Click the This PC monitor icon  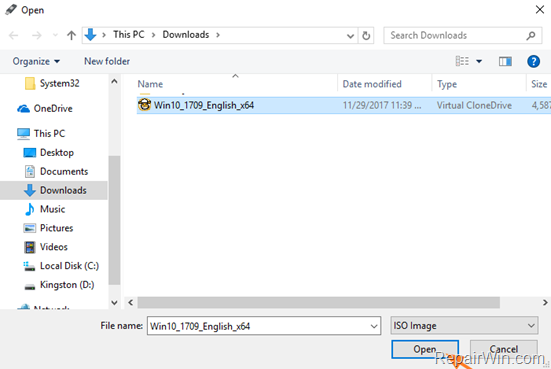(24, 134)
